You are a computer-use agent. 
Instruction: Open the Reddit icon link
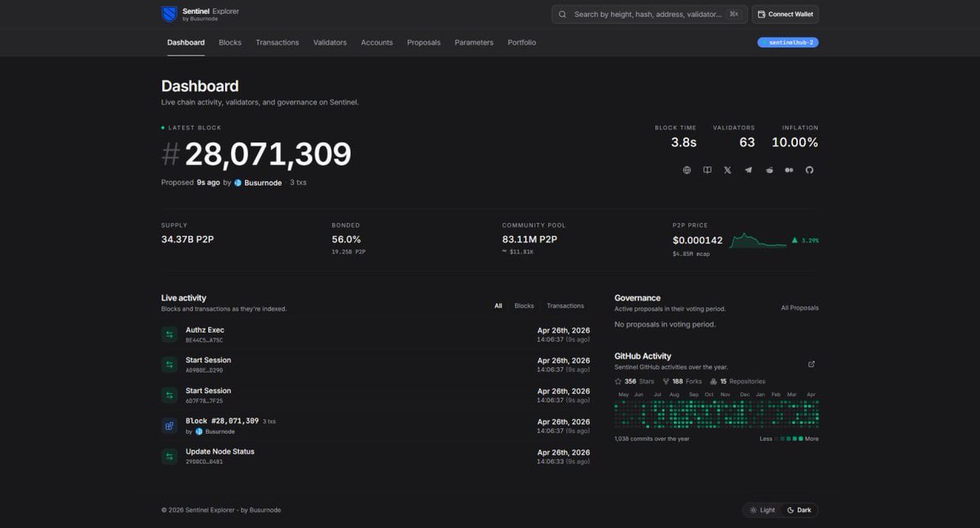point(769,170)
